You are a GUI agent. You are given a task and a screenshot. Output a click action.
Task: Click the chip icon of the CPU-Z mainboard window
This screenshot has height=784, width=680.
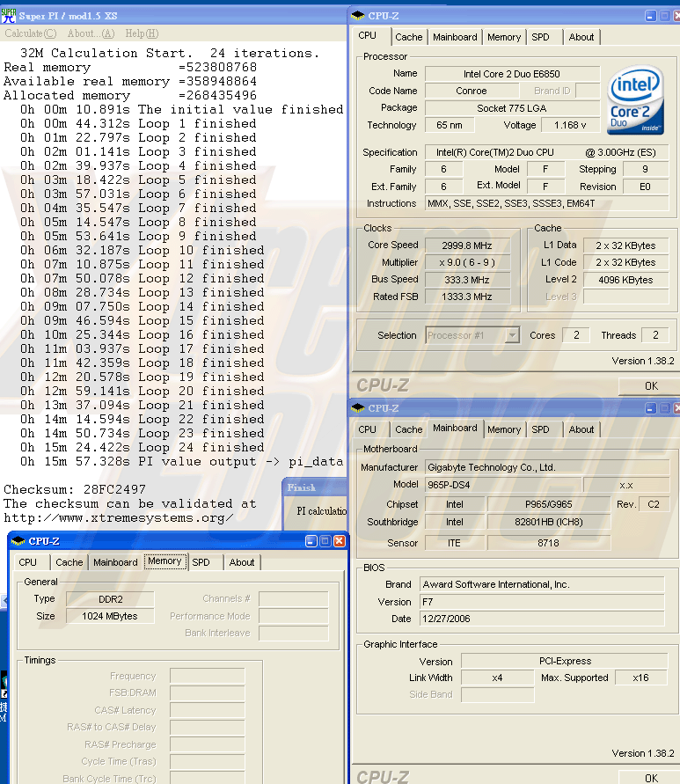click(359, 408)
